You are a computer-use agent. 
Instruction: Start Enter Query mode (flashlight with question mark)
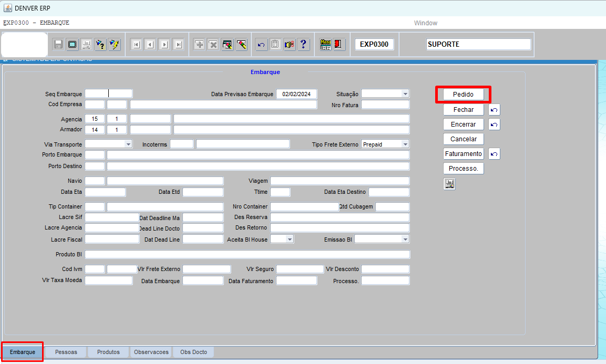[100, 45]
